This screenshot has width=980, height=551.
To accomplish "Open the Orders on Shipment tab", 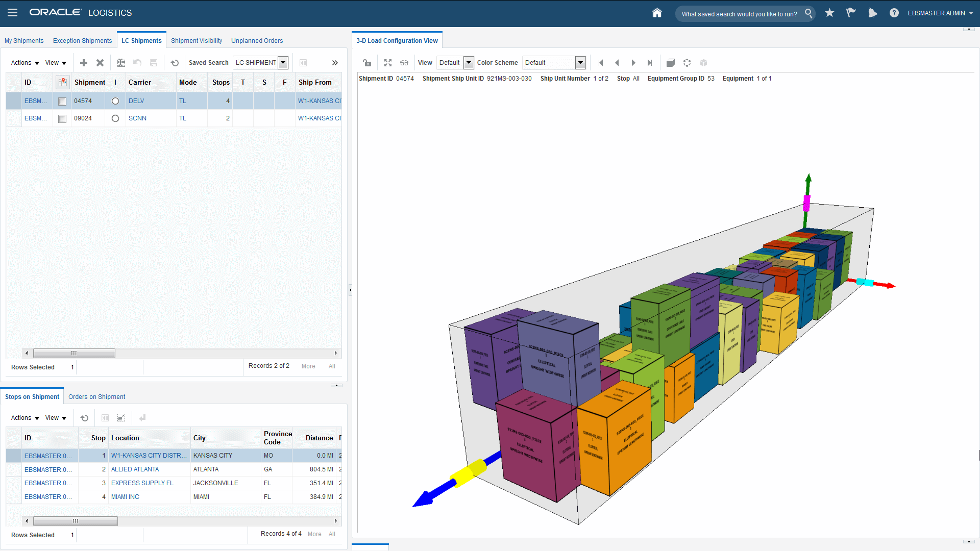I will pyautogui.click(x=96, y=397).
